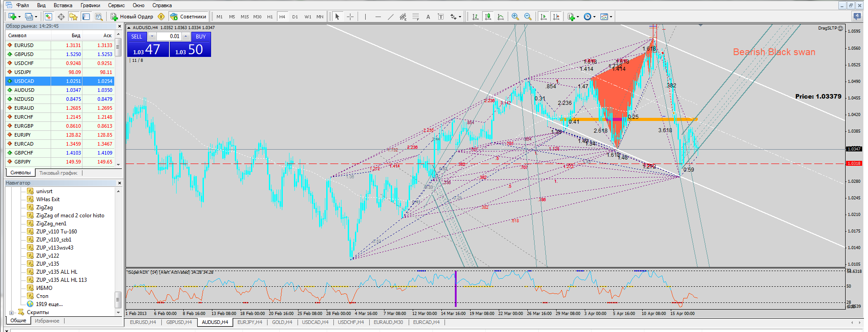Select the horizontal line tool
This screenshot has height=332, width=868.
[x=378, y=17]
